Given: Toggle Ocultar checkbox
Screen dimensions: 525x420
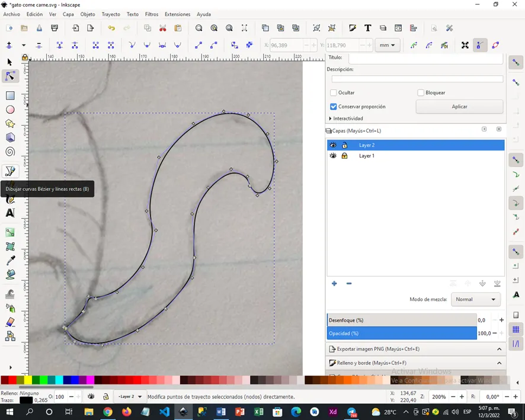Looking at the screenshot, I should click(333, 92).
